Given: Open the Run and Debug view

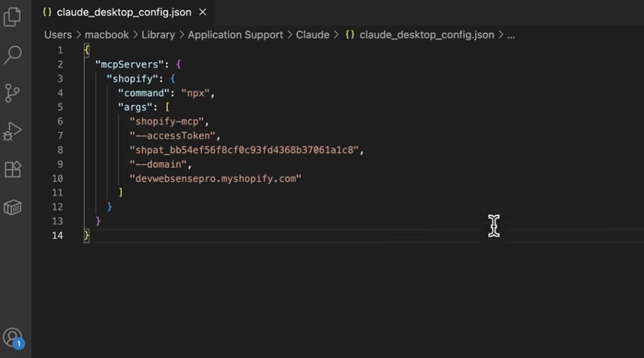Looking at the screenshot, I should click(13, 131).
